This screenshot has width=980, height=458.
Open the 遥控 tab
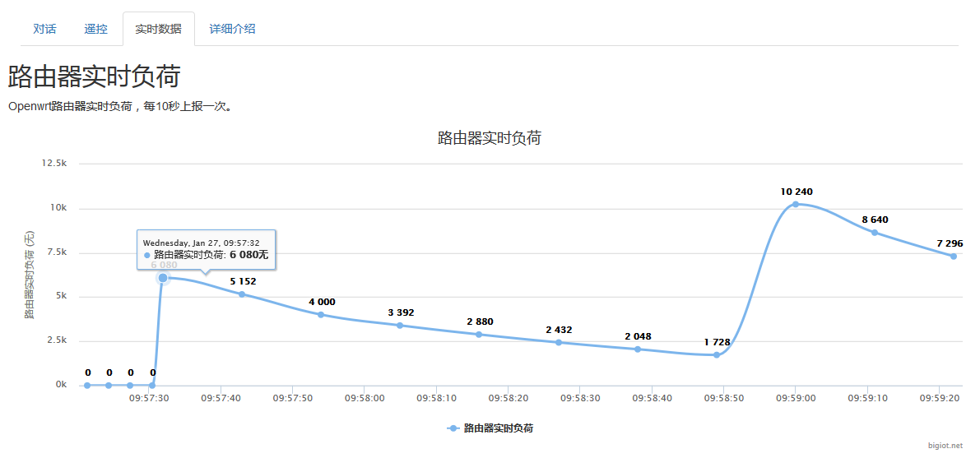pos(95,29)
